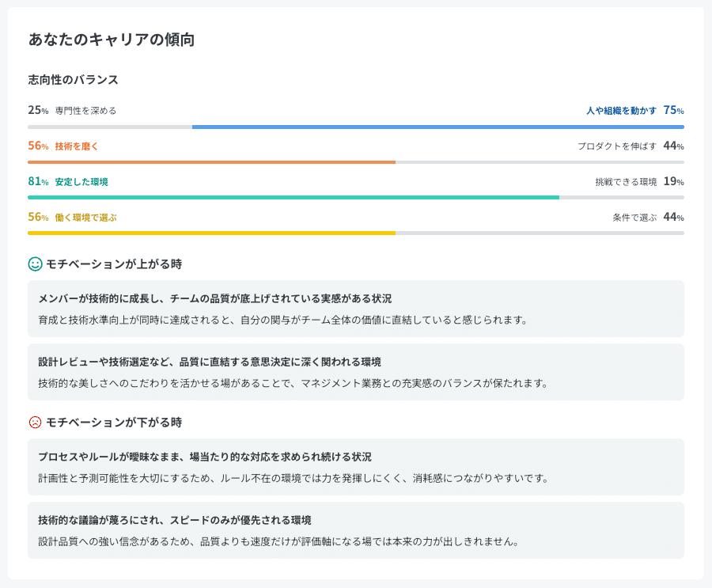Select the 技術的な議論が蔑ろにされ card

pos(355,530)
